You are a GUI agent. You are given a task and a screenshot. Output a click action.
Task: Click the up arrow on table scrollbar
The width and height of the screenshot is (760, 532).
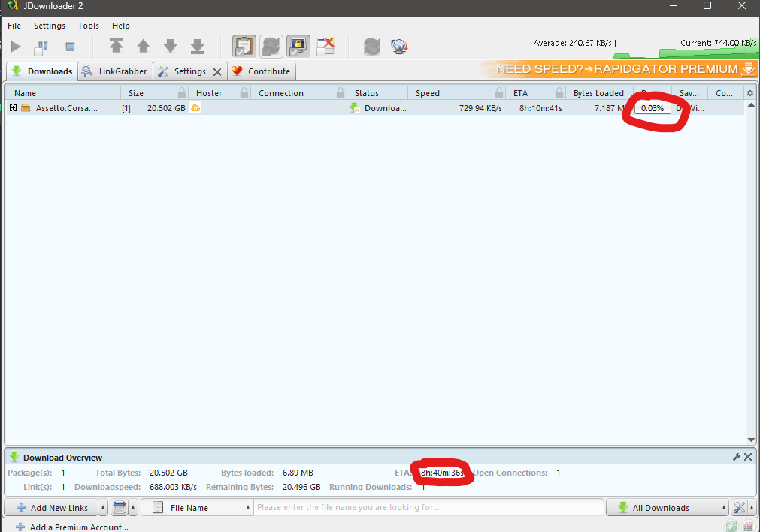751,105
